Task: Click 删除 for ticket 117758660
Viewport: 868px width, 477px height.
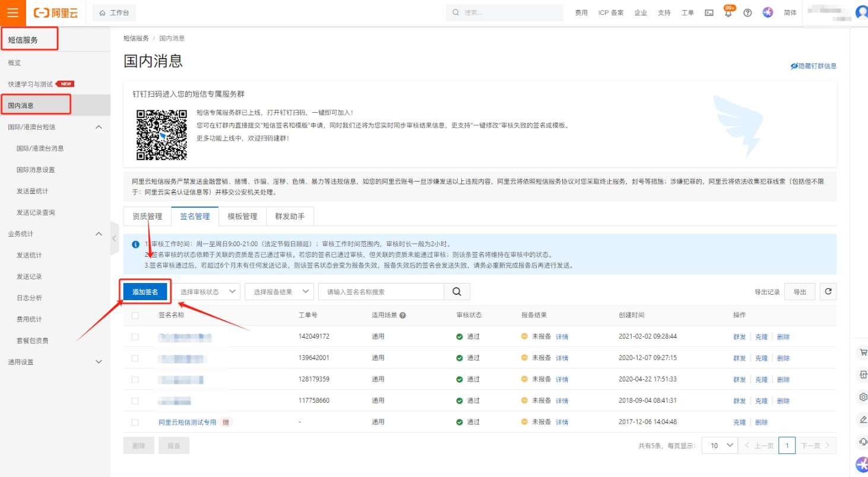Action: point(783,401)
